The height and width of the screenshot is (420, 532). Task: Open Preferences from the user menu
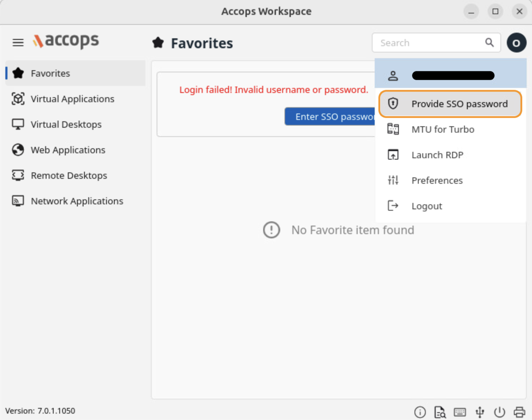437,181
